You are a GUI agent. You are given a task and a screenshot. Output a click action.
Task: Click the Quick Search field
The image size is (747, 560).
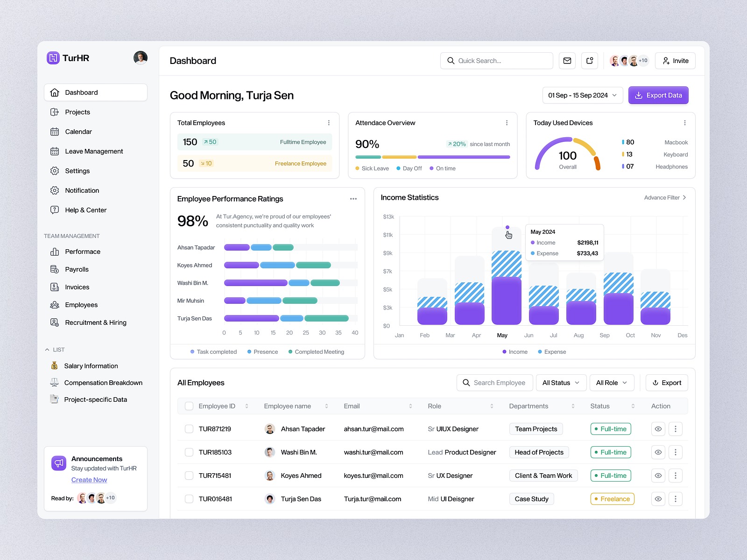pos(496,61)
